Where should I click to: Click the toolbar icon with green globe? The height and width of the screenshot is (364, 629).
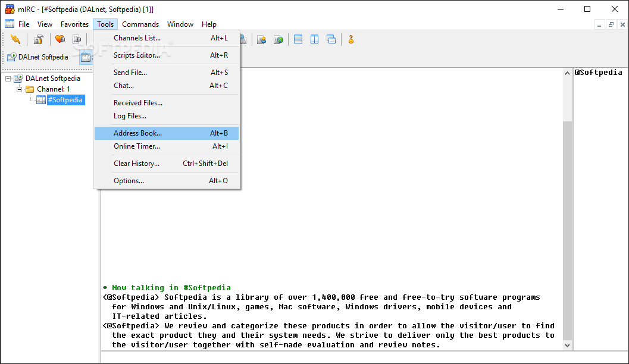(278, 39)
